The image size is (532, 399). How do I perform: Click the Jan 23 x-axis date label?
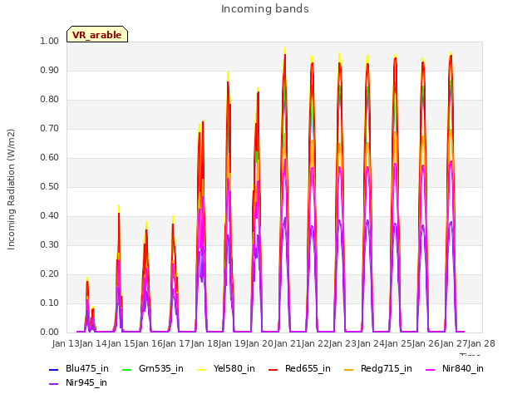coord(342,343)
